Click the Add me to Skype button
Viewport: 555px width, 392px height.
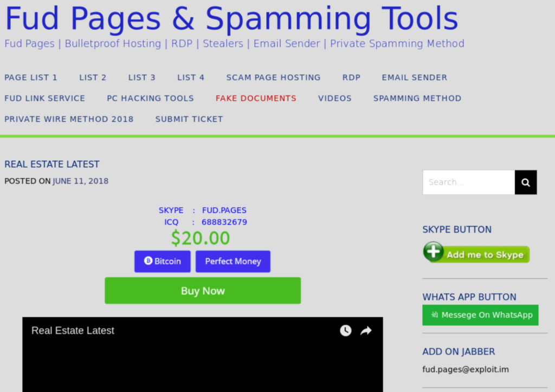pyautogui.click(x=476, y=252)
